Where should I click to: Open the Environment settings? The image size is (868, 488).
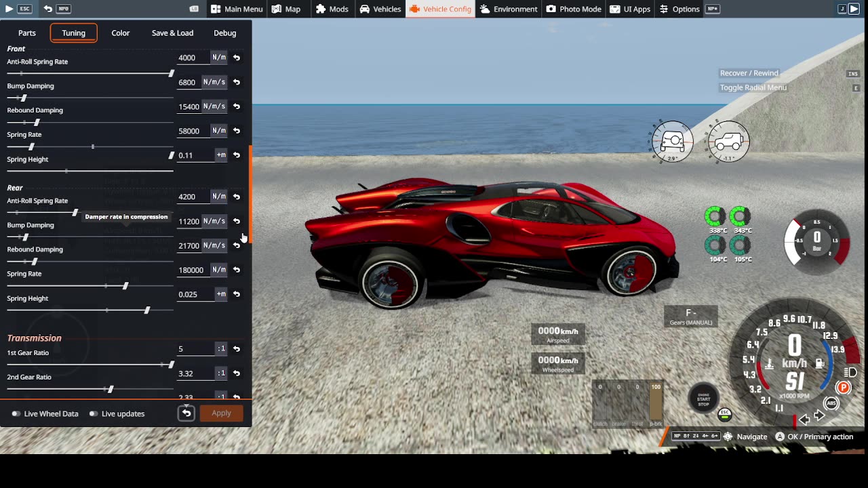pyautogui.click(x=509, y=9)
